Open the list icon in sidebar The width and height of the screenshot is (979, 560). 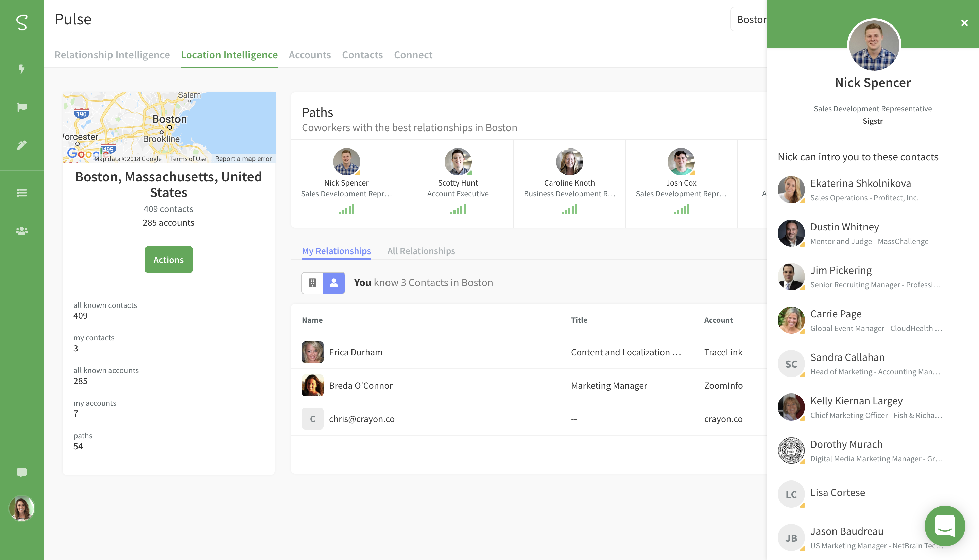(21, 193)
